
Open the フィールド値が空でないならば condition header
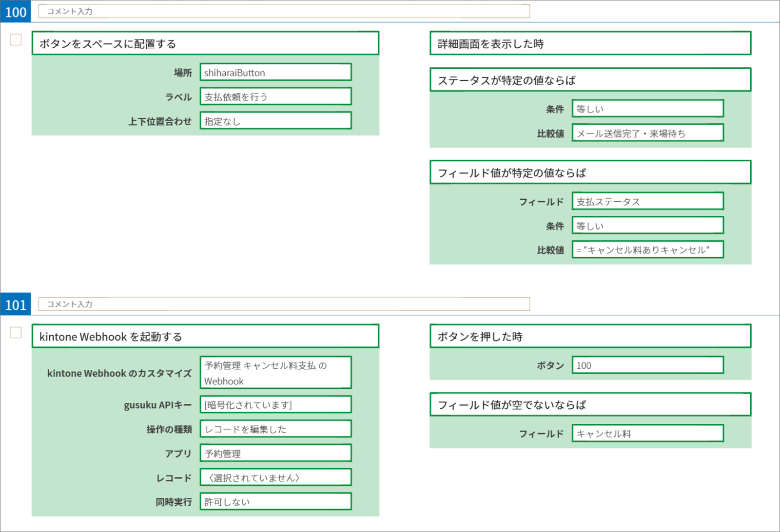590,404
